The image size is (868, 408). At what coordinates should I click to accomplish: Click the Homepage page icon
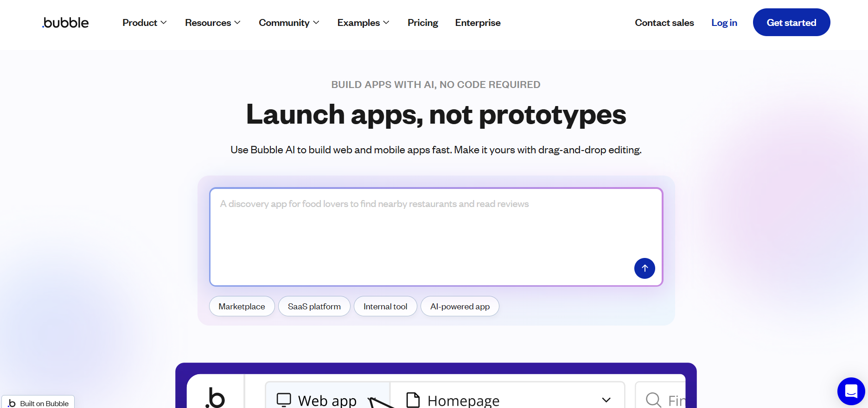pos(413,399)
